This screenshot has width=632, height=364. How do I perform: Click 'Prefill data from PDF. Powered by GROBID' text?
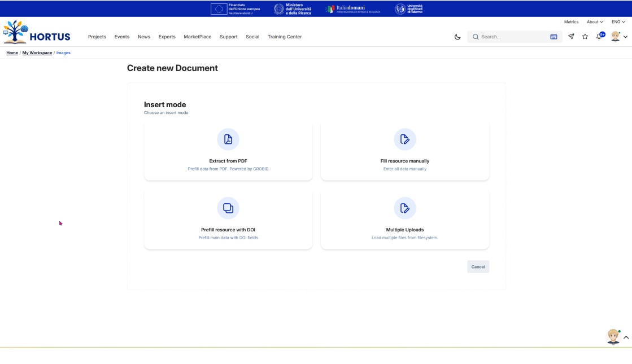coord(228,169)
